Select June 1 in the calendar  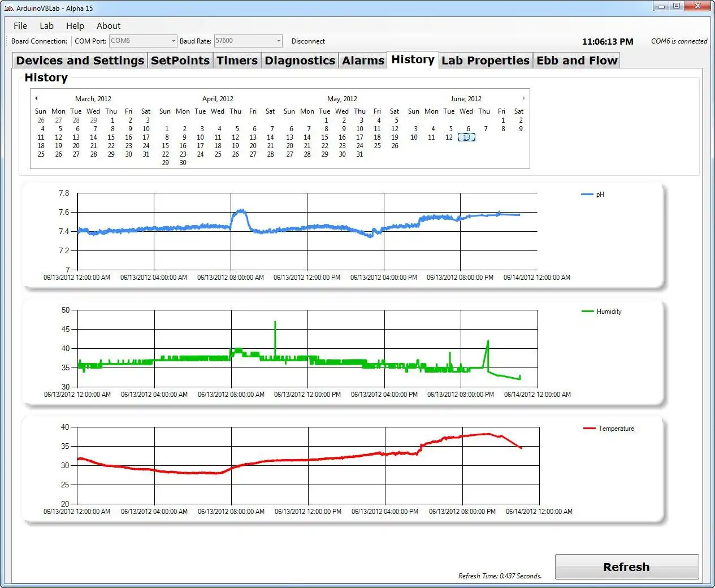click(502, 120)
